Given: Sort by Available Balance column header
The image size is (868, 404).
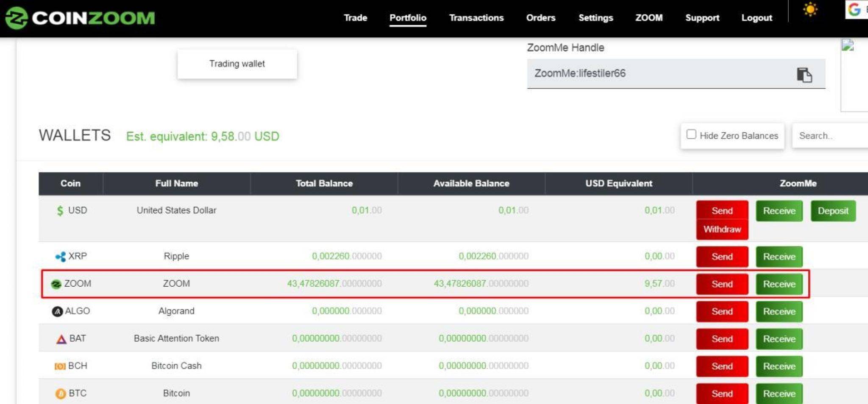Looking at the screenshot, I should 471,184.
